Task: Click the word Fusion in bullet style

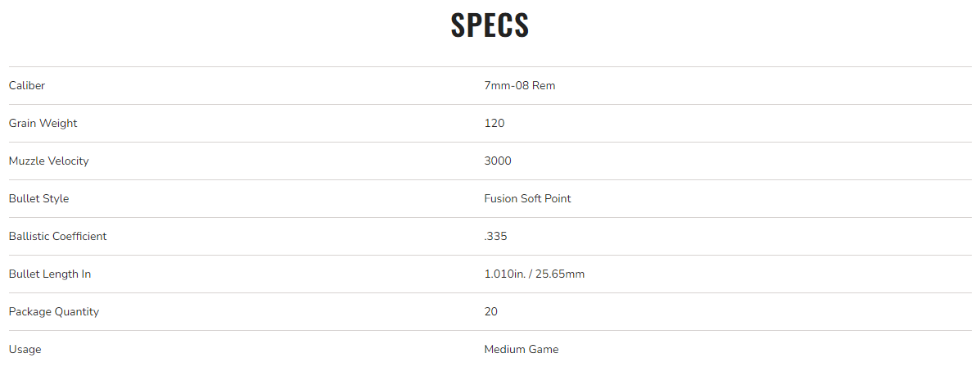Action: coord(501,198)
